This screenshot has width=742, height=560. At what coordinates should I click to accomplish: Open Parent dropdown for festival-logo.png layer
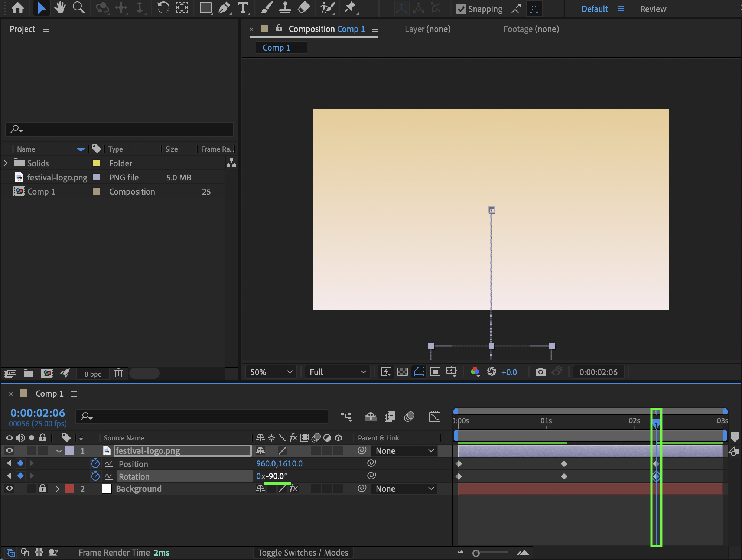point(404,451)
